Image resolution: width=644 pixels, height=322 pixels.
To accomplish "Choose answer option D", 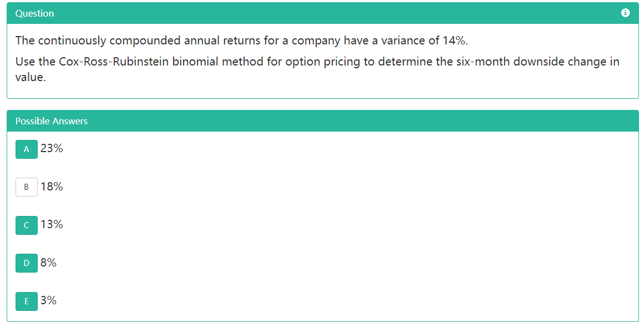I will (x=26, y=263).
